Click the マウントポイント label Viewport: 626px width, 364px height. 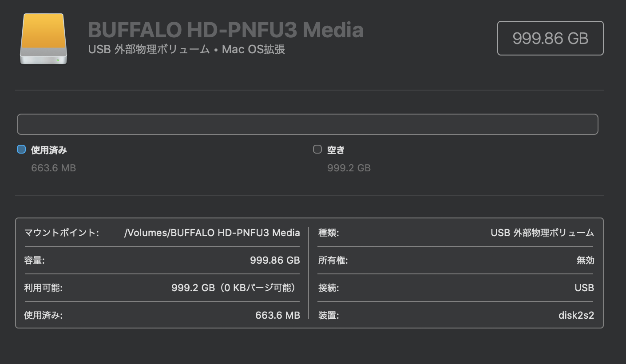coord(61,233)
